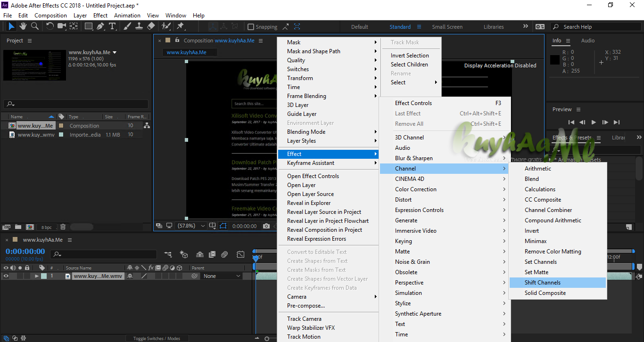Switch to Default workspace

360,27
